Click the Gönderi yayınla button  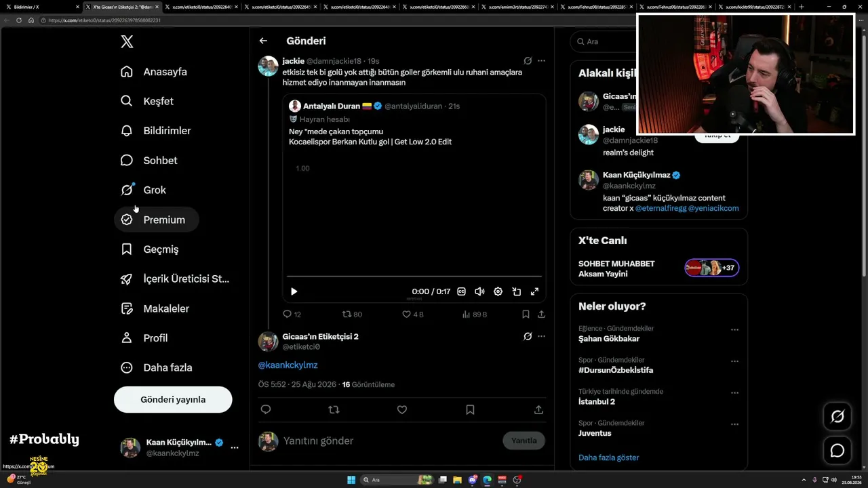pyautogui.click(x=173, y=399)
